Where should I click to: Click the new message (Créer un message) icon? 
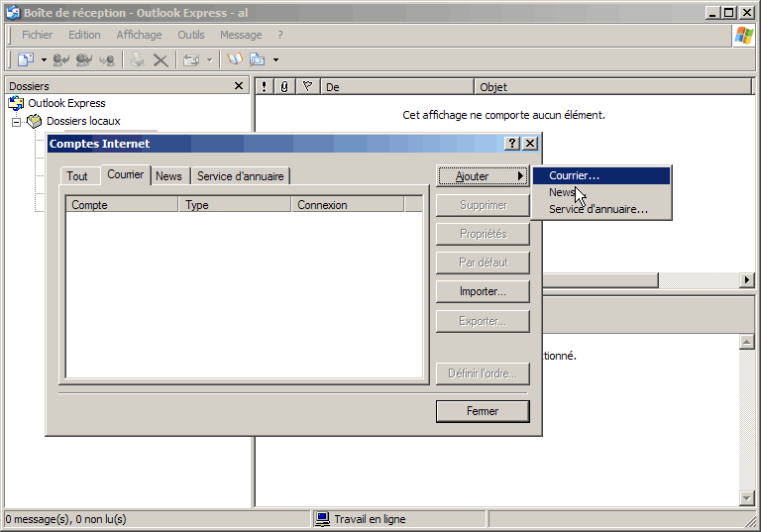coord(26,60)
